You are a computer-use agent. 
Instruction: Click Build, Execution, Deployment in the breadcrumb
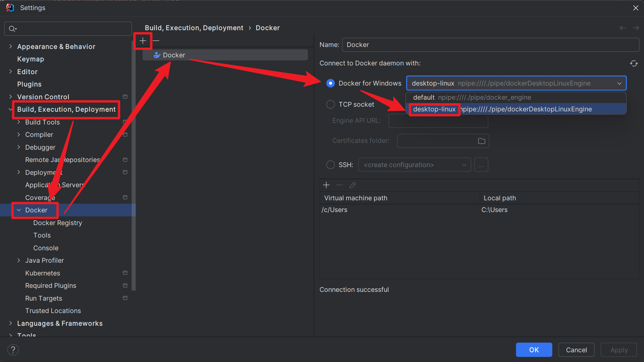click(194, 28)
